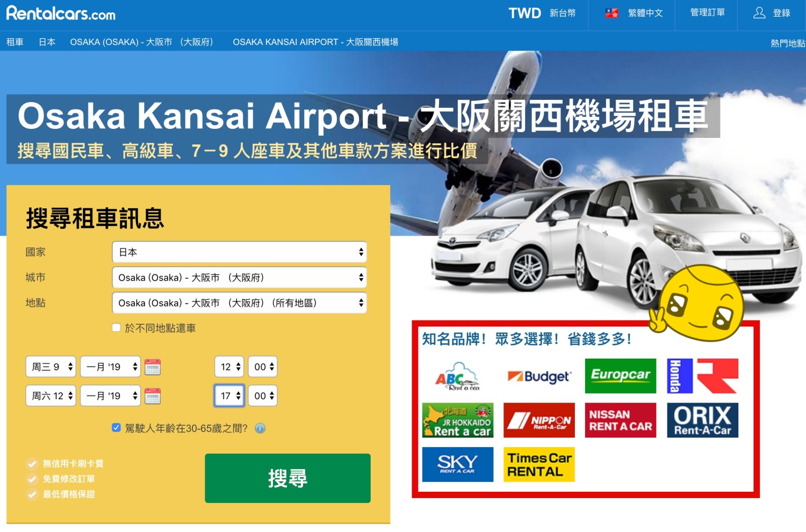Select the Nippon Rent-A-Car logo
The width and height of the screenshot is (806, 532).
pos(539,420)
